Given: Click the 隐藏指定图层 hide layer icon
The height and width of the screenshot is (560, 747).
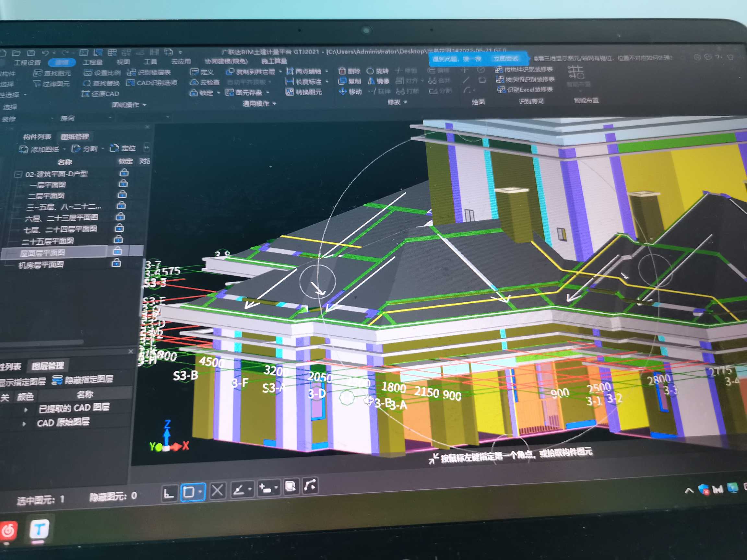Looking at the screenshot, I should (57, 380).
